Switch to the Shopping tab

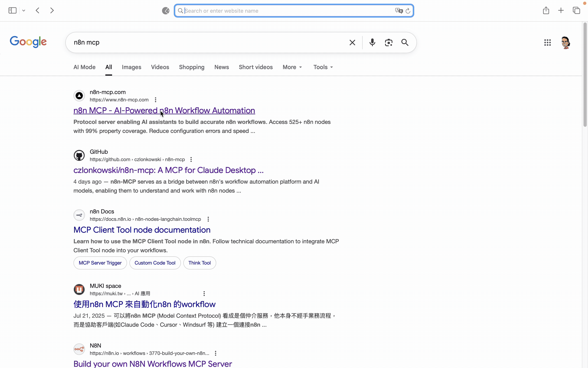(192, 67)
